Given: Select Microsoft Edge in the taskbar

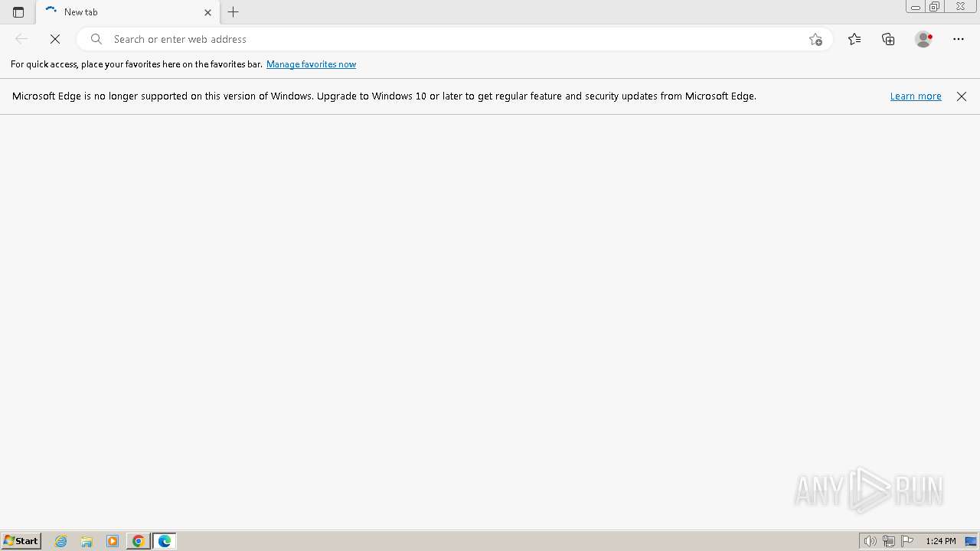Looking at the screenshot, I should (x=165, y=541).
